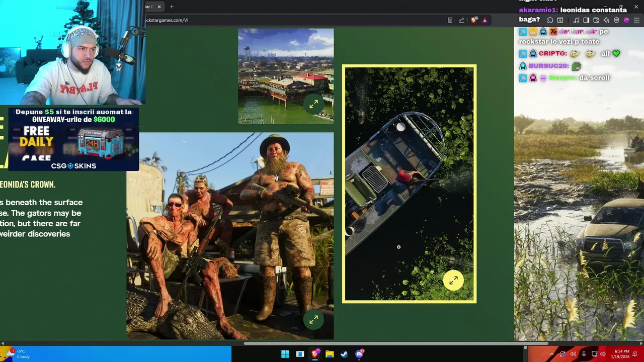This screenshot has height=362, width=644.
Task: Expand the swamp town photo thumbnail
Action: (x=313, y=104)
